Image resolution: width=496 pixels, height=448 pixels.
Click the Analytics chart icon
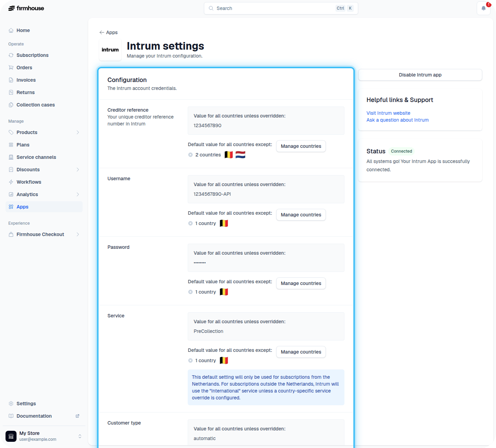11,194
